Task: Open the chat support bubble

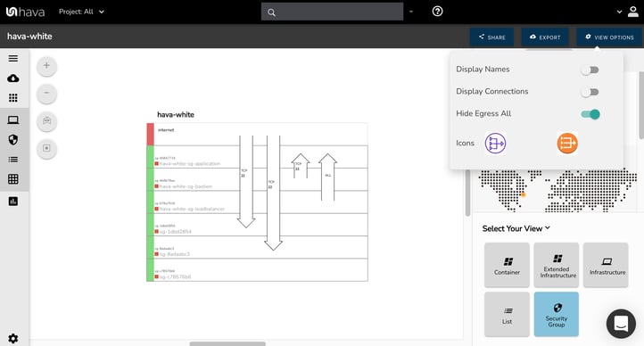Action: [621, 324]
